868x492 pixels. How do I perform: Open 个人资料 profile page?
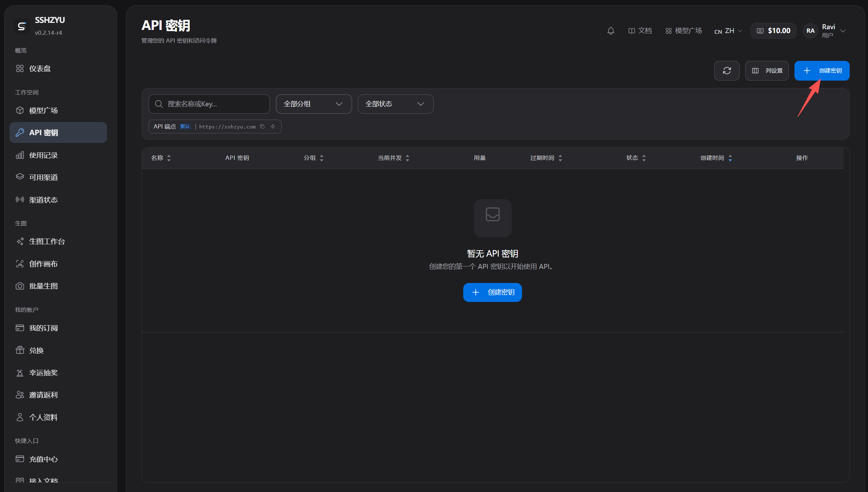(58, 417)
